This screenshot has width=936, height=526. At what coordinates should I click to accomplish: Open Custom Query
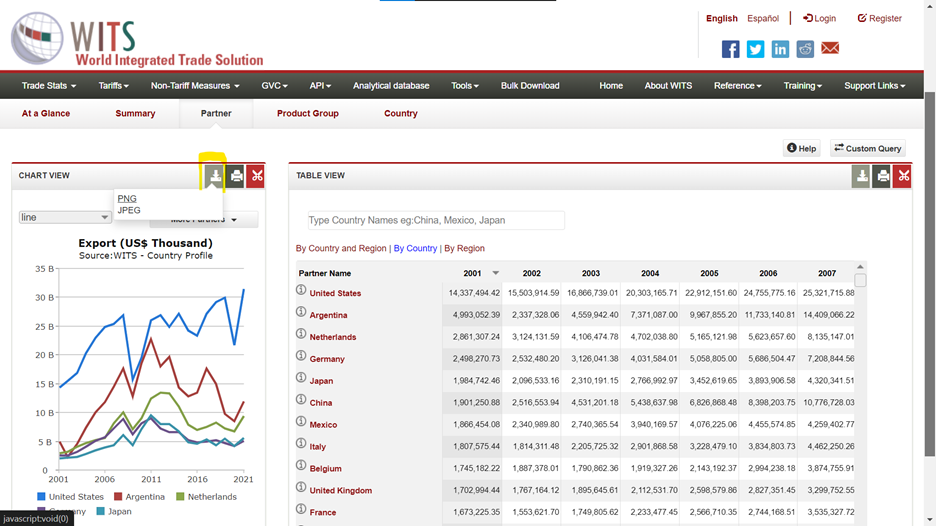pos(867,148)
